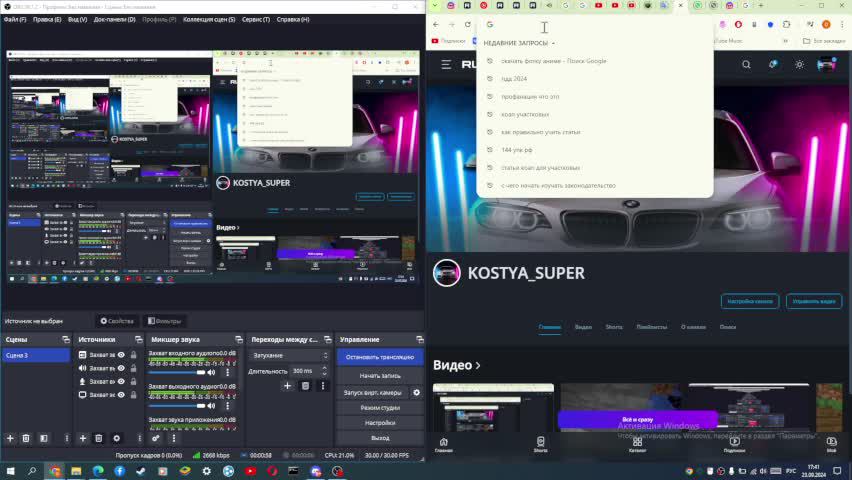Viewport: 852px width, 480px height.
Task: Adjust Захват выходного аудиопотока volume slider
Action: click(177, 406)
